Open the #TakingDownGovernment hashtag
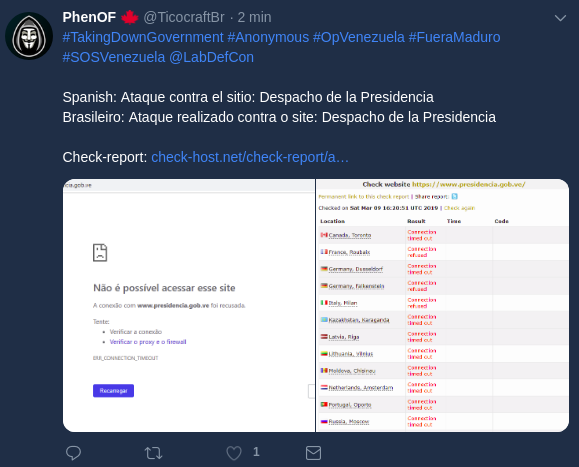The width and height of the screenshot is (579, 467). tap(143, 37)
